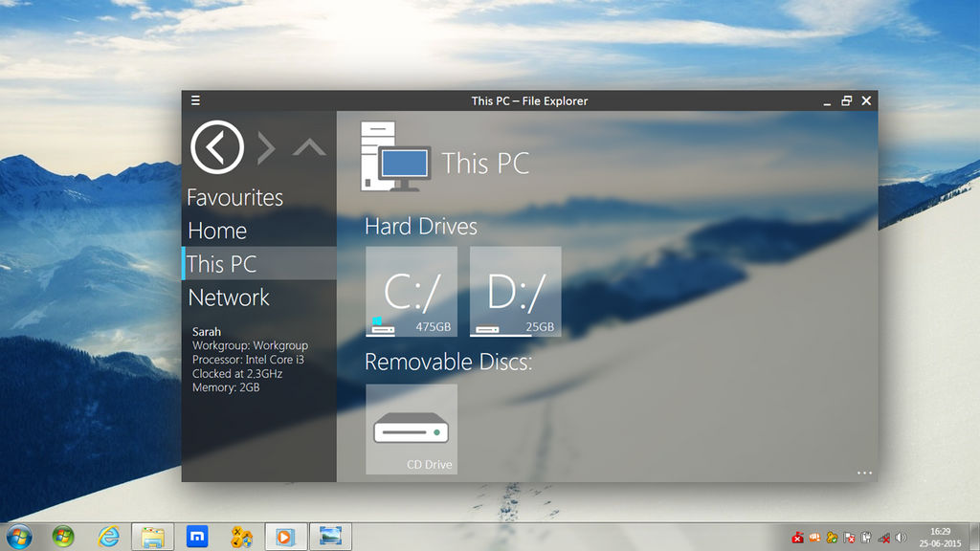Click the network tray icon with red X

tap(883, 538)
